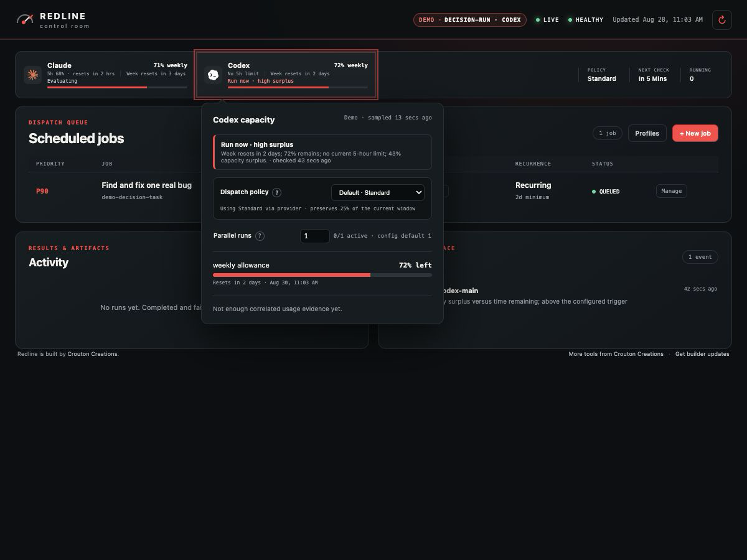Click the Scheduled jobs heading
The image size is (747, 560).
(x=76, y=138)
